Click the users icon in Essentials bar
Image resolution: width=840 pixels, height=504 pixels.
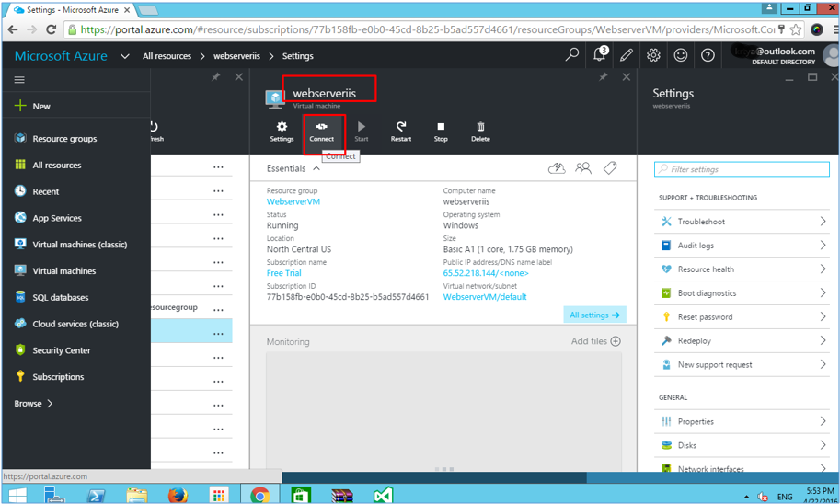pyautogui.click(x=583, y=168)
